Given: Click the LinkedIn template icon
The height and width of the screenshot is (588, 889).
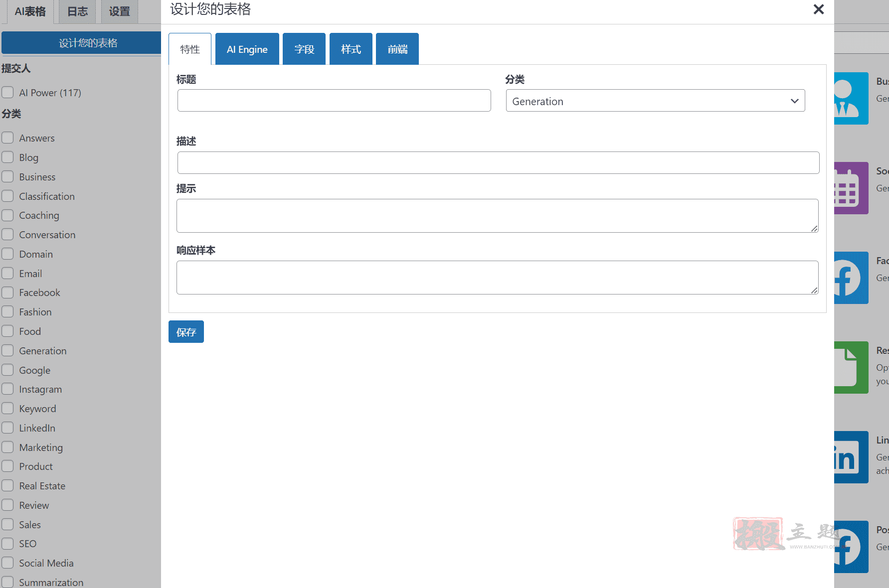Looking at the screenshot, I should (x=851, y=457).
